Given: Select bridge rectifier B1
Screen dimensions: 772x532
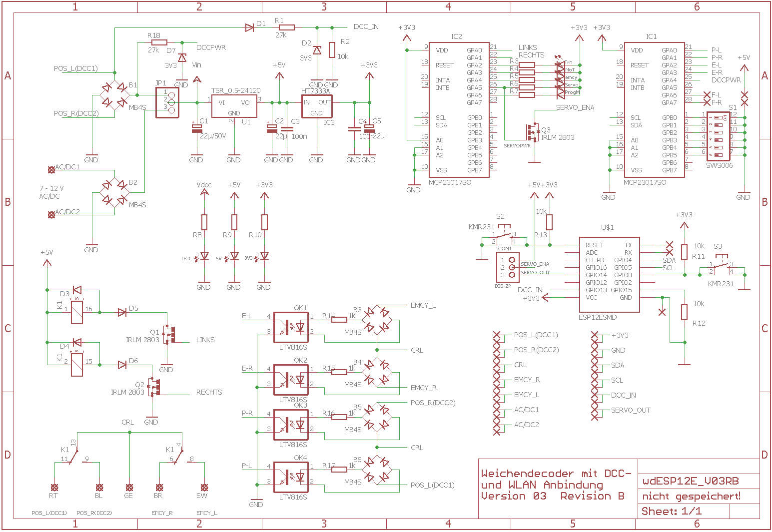Looking at the screenshot, I should pos(114,95).
